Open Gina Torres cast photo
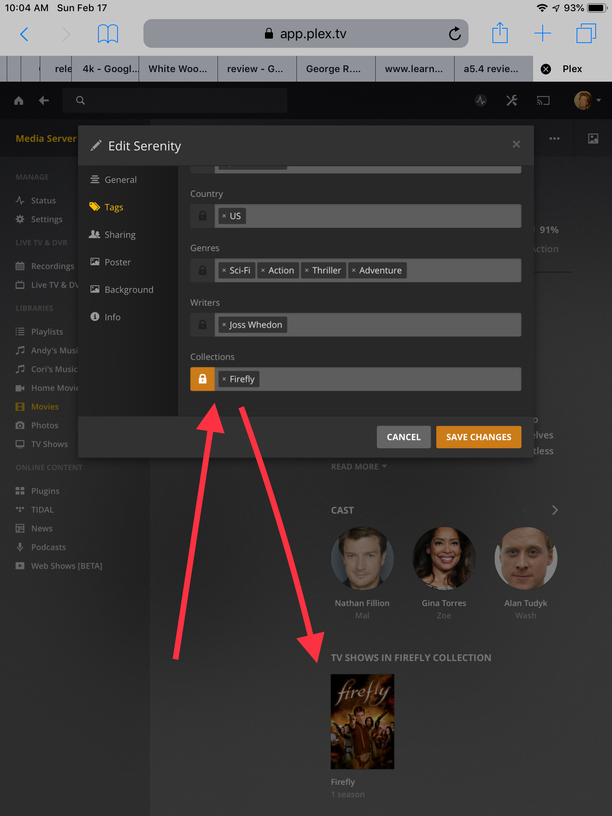This screenshot has height=816, width=612. pyautogui.click(x=444, y=558)
